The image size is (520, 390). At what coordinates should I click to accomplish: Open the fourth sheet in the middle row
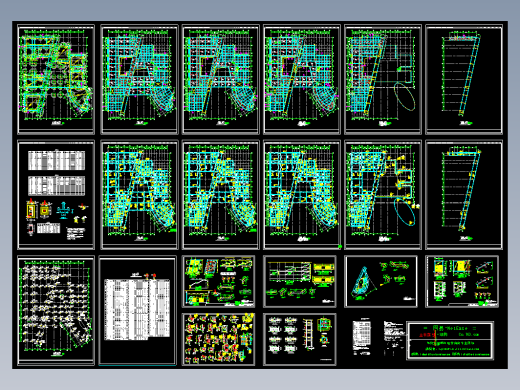[x=302, y=195]
